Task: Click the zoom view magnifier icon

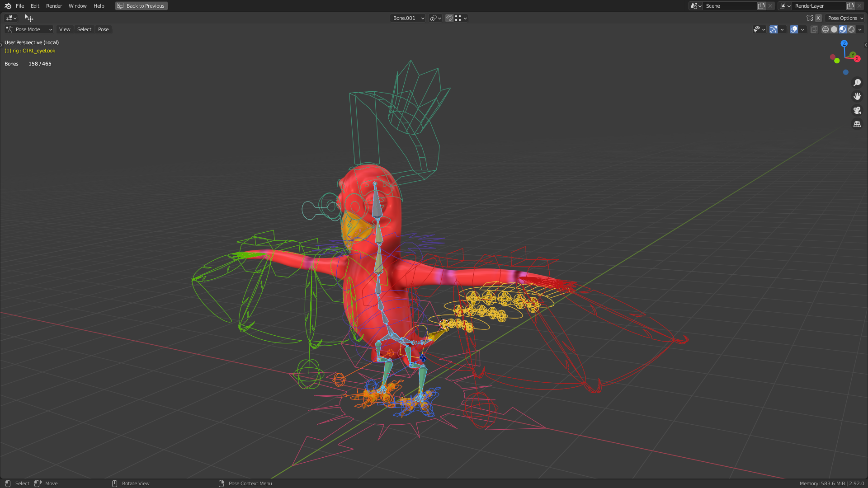Action: pos(857,83)
